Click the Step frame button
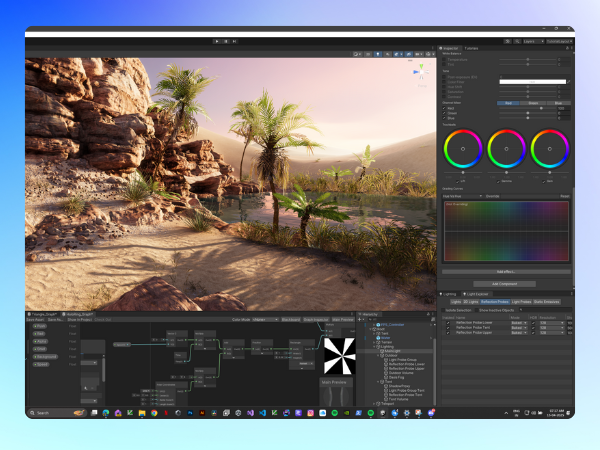The width and height of the screenshot is (600, 450). (x=235, y=41)
